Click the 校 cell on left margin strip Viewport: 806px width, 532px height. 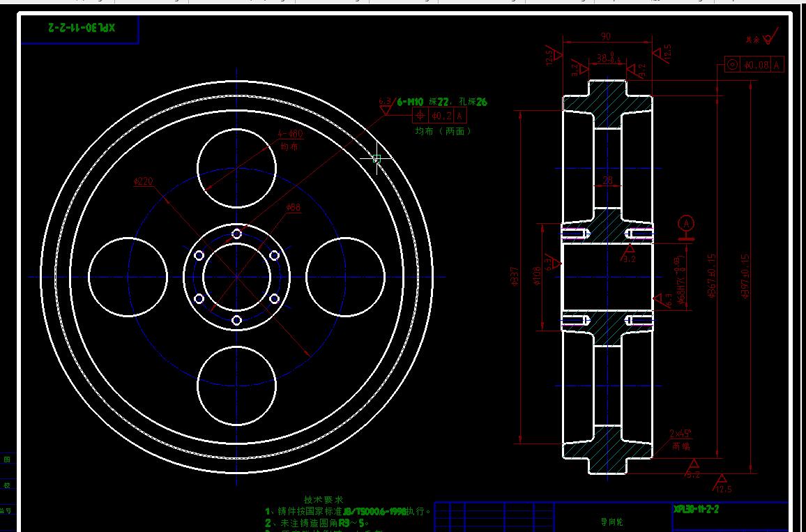pos(7,485)
